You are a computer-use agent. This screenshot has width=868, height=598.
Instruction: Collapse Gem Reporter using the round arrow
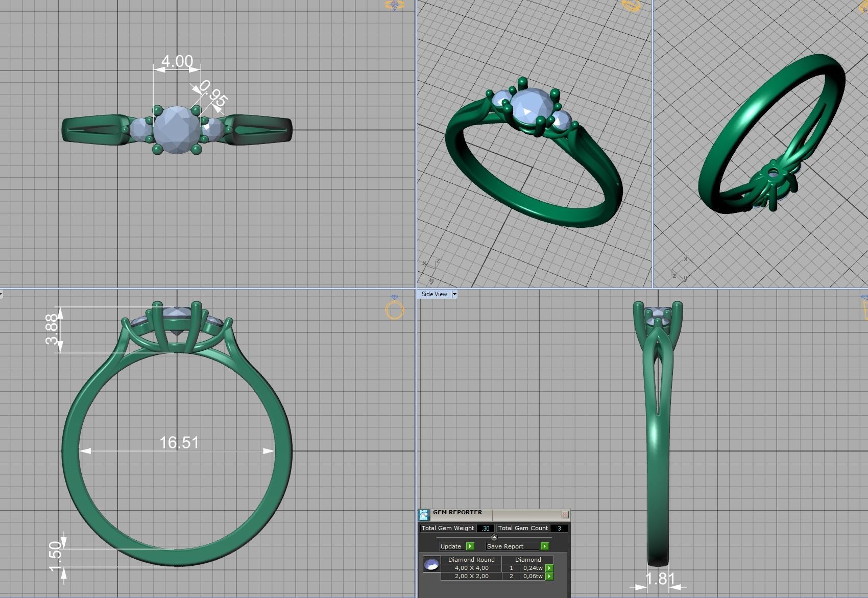click(x=494, y=537)
